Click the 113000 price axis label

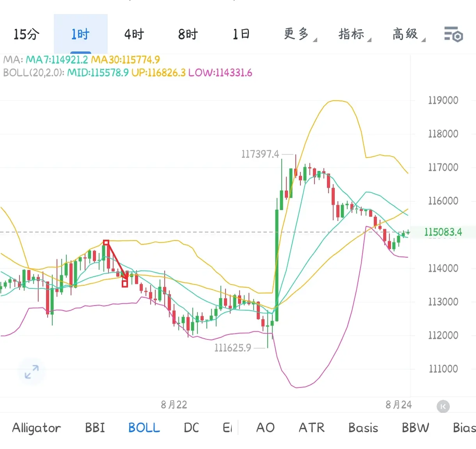pos(443,302)
